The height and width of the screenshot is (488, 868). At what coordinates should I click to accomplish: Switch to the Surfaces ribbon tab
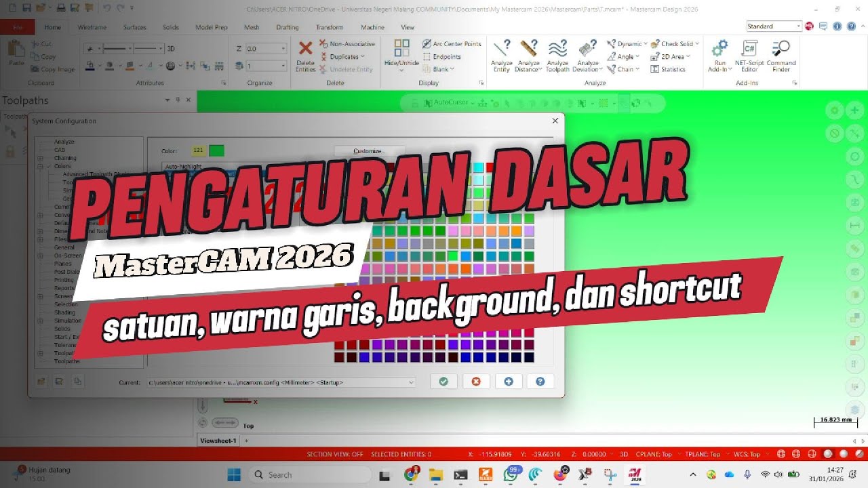[x=134, y=27]
